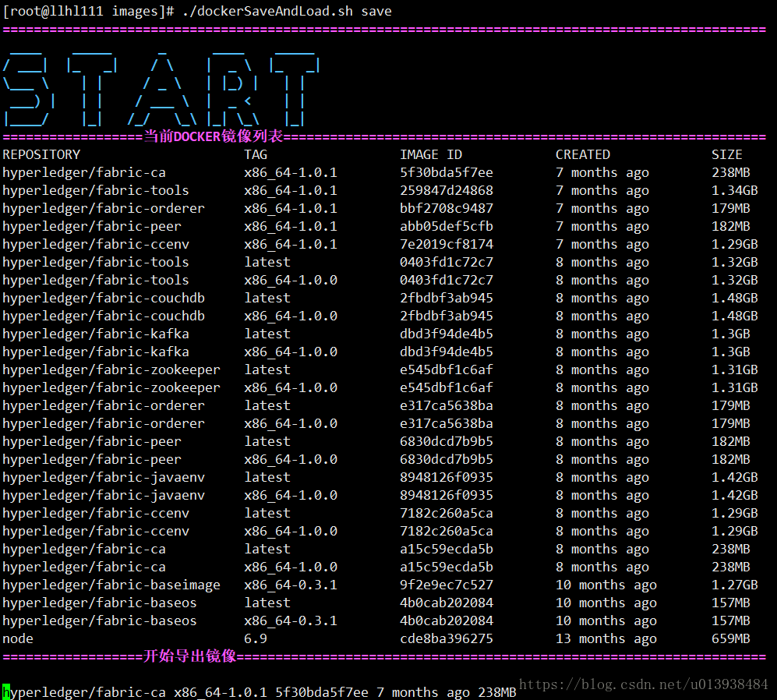Click image ID bbf2708c9487
The height and width of the screenshot is (700, 777).
446,208
